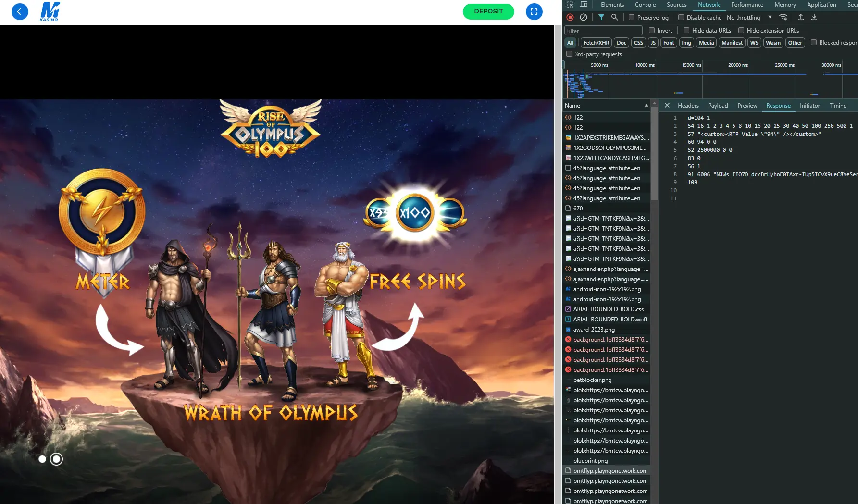The height and width of the screenshot is (504, 858).
Task: Switch to the Elements tab
Action: point(612,5)
